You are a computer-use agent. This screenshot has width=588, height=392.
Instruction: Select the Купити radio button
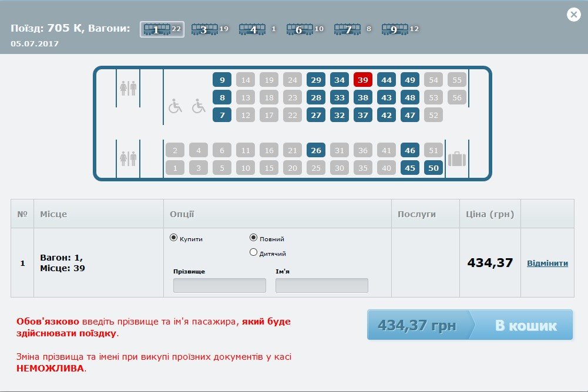click(x=173, y=238)
